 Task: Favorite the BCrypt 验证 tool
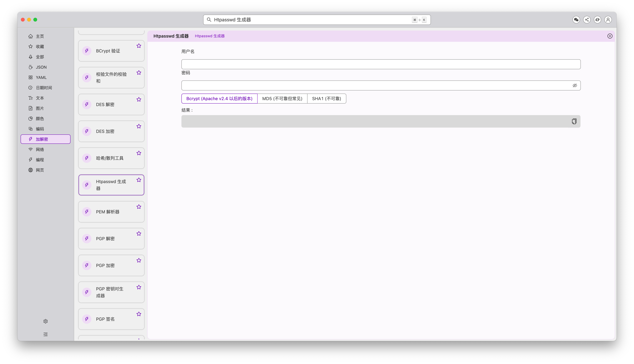(139, 46)
